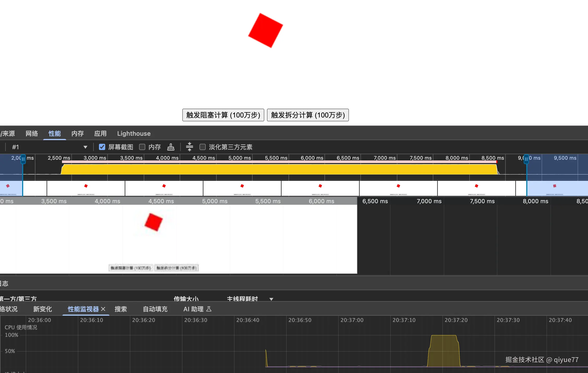Select the 应用 panel tab

tap(101, 134)
